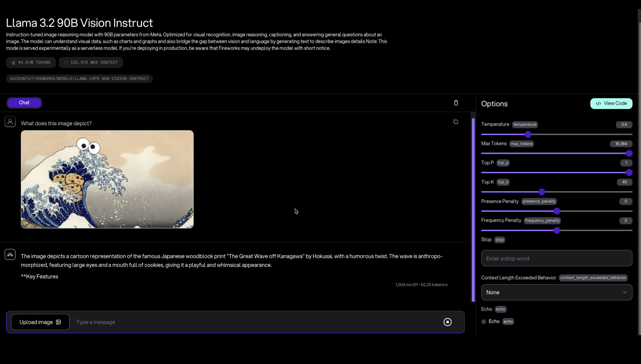Image resolution: width=641 pixels, height=364 pixels.
Task: Click the Temperature value box 0.6
Action: (x=624, y=124)
